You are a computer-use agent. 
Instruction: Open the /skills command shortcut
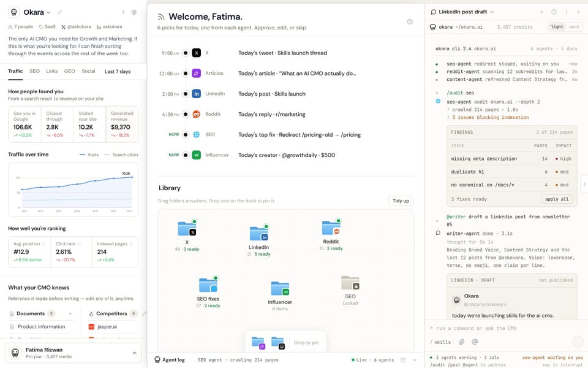coord(440,342)
